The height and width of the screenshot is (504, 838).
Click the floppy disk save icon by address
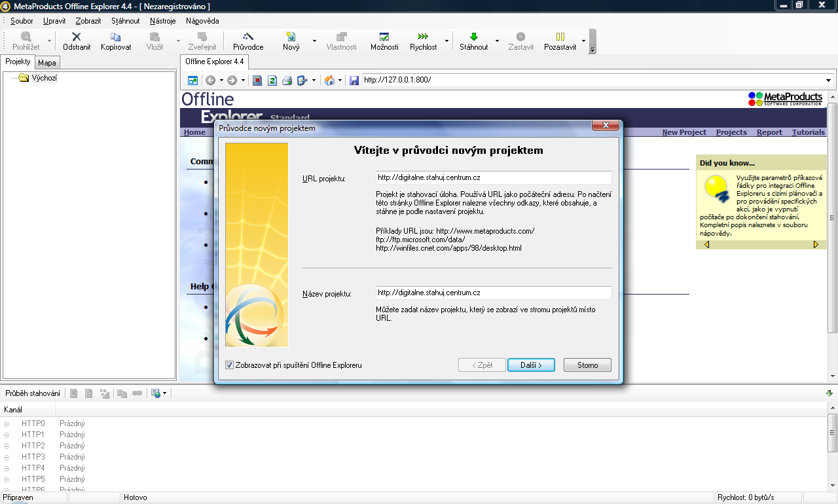[354, 81]
